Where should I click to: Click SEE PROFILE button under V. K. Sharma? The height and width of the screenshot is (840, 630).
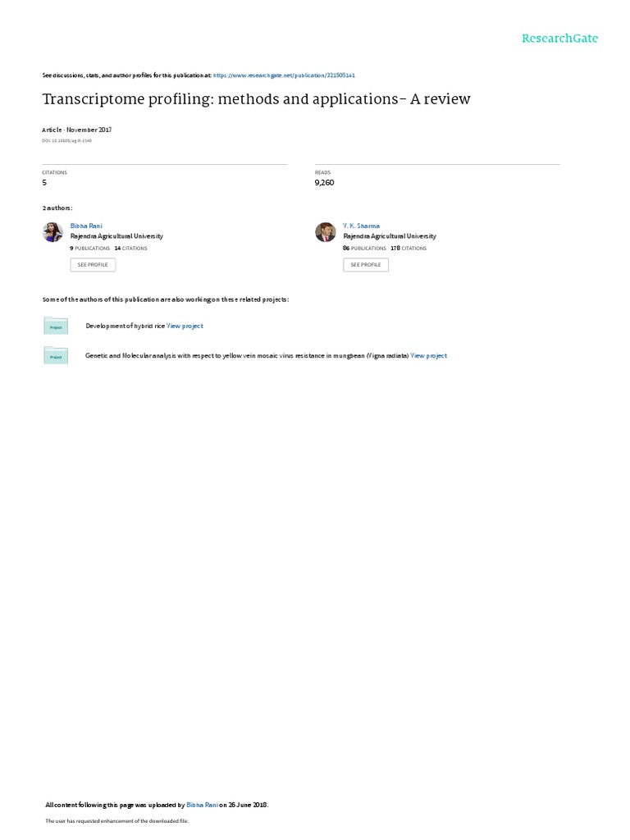click(x=366, y=265)
